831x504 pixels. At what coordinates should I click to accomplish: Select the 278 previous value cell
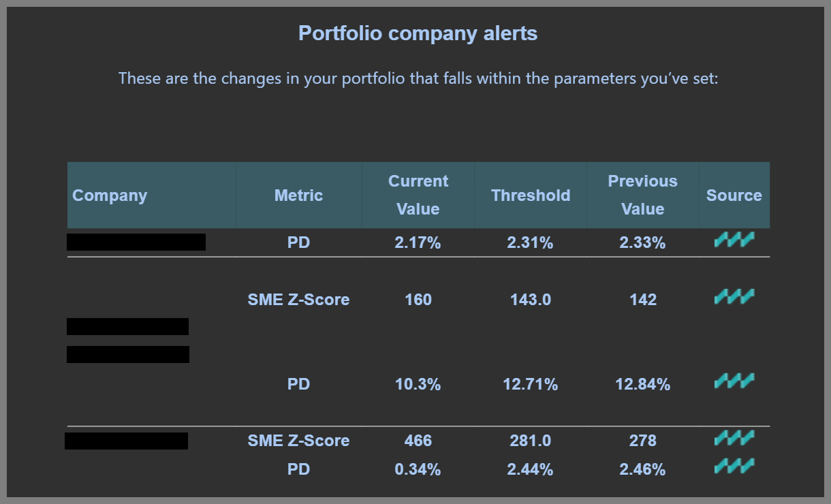click(643, 441)
